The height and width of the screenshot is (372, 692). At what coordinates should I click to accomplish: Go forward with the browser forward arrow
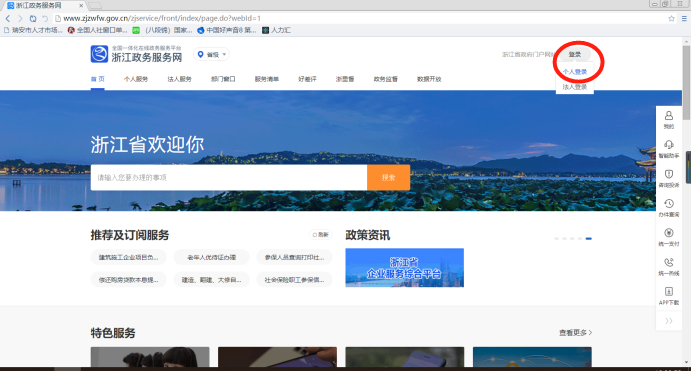pos(20,19)
